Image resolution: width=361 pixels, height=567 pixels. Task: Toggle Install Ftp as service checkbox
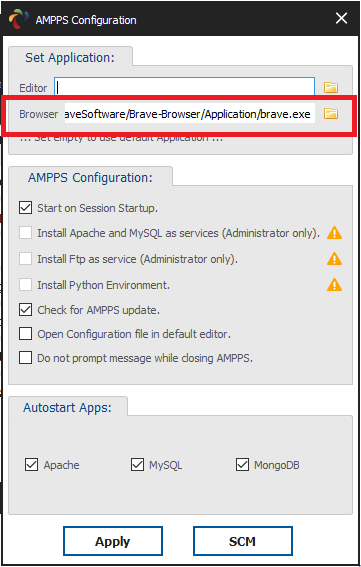pos(25,259)
